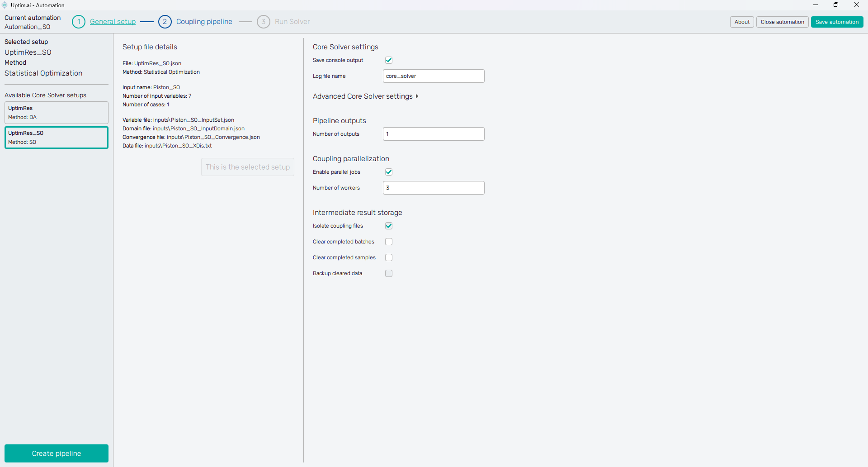Enable Clear completed batches checkbox
This screenshot has height=467, width=868.
(389, 242)
